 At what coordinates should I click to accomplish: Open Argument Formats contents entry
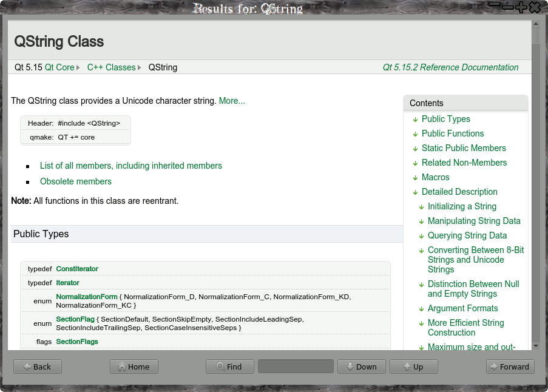tap(462, 308)
